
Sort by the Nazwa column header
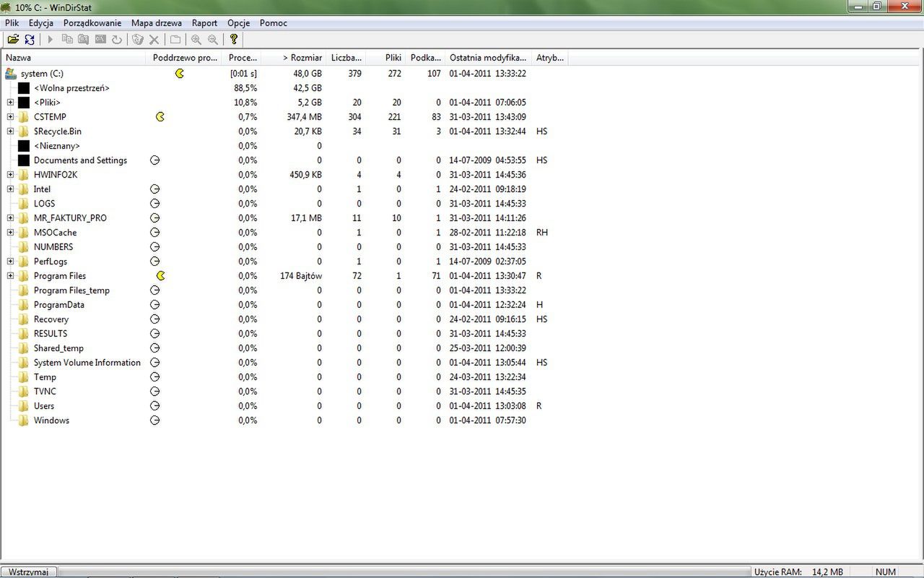pos(74,57)
